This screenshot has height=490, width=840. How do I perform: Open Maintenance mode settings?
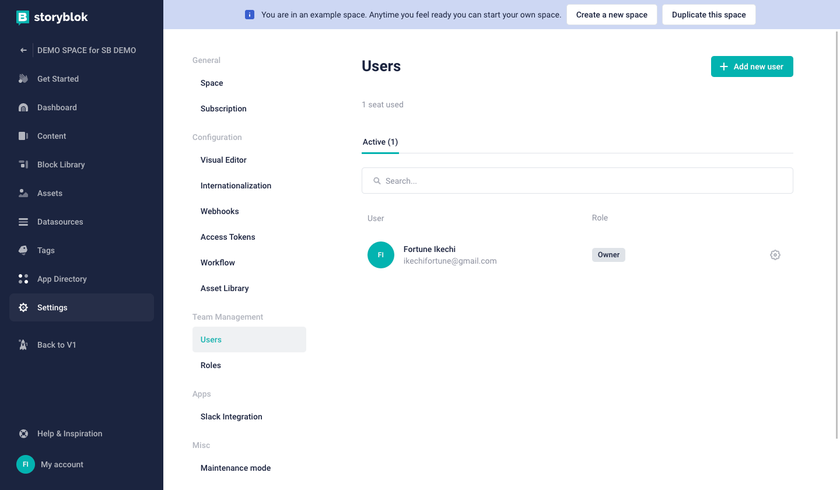click(x=236, y=468)
